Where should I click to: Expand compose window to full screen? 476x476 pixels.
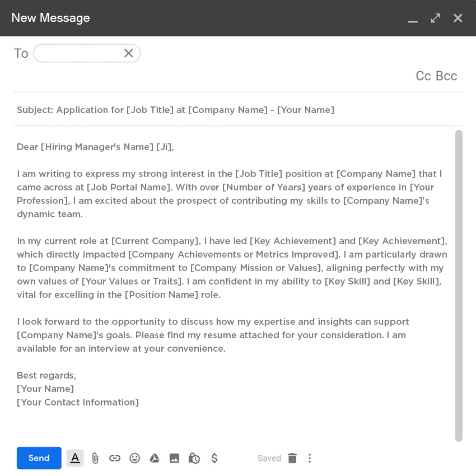tap(435, 18)
